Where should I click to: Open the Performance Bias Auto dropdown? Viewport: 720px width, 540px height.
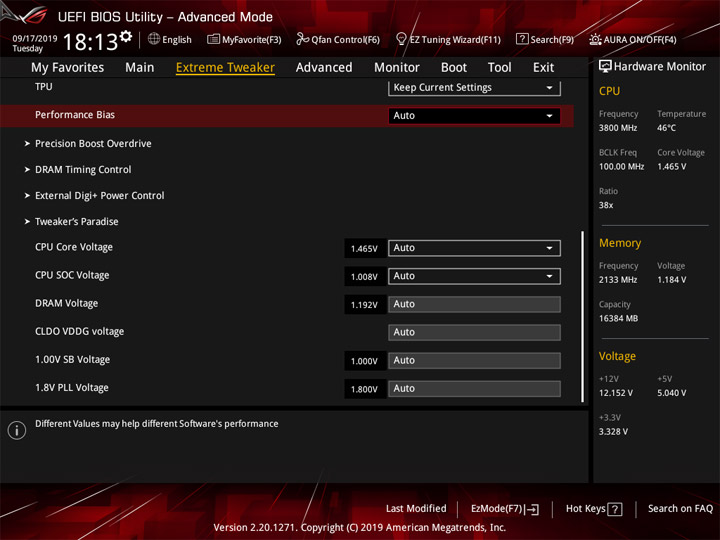coord(474,116)
